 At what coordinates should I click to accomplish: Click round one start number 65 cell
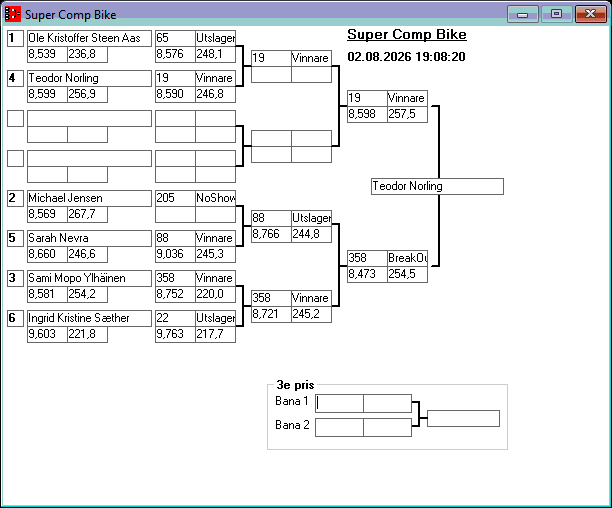[x=175, y=38]
